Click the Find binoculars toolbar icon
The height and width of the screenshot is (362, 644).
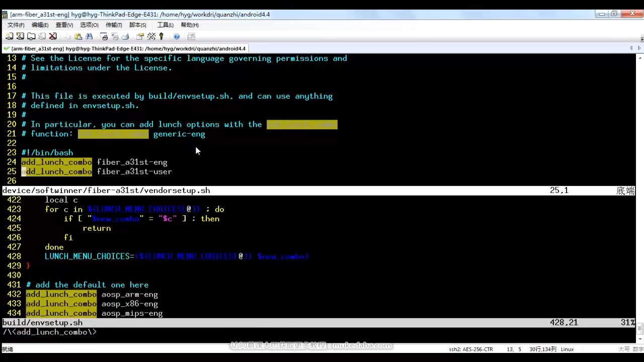pyautogui.click(x=89, y=36)
